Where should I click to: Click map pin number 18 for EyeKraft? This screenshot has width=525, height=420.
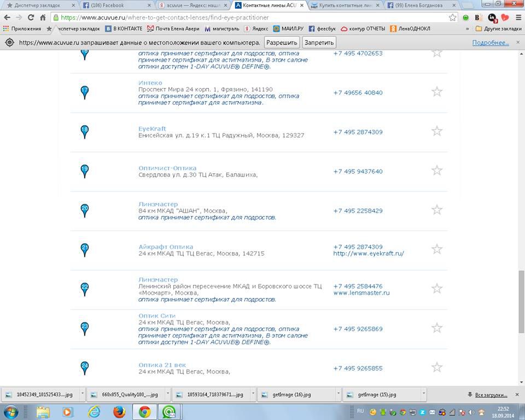coord(84,131)
